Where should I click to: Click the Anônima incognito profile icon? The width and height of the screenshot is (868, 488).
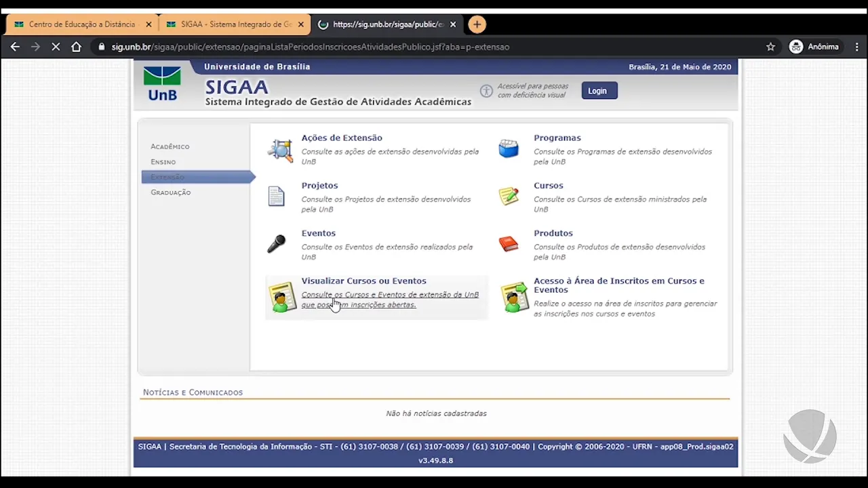[x=796, y=47]
